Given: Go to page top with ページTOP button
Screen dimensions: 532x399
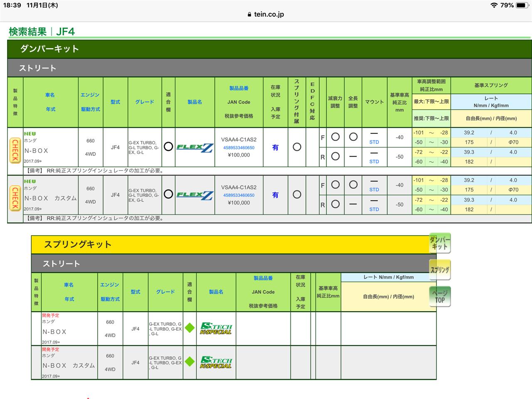Looking at the screenshot, I should 440,296.
